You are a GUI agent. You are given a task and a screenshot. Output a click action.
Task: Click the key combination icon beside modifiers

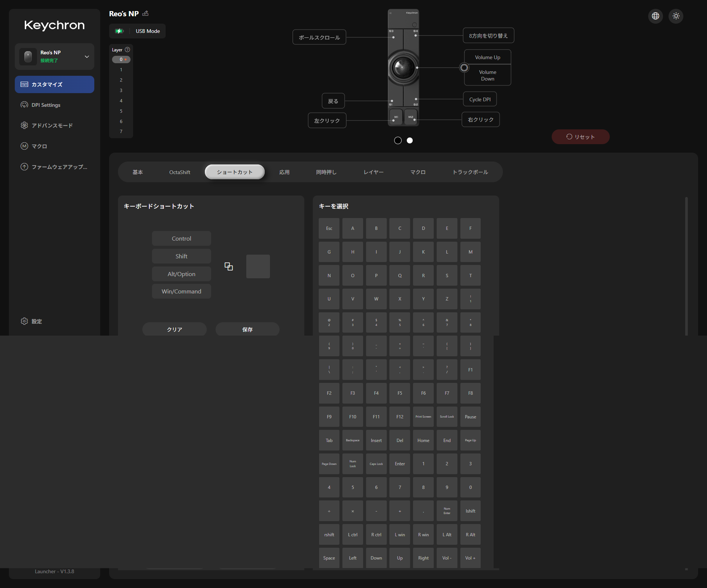click(x=229, y=266)
